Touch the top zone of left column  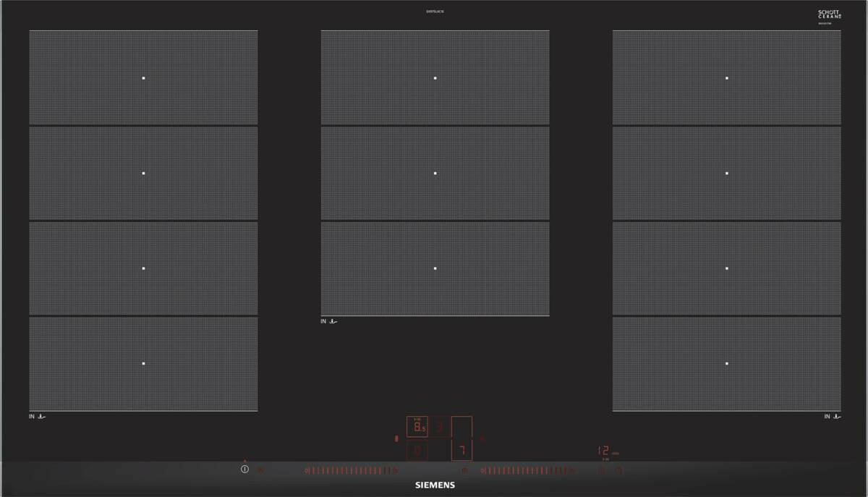click(143, 77)
